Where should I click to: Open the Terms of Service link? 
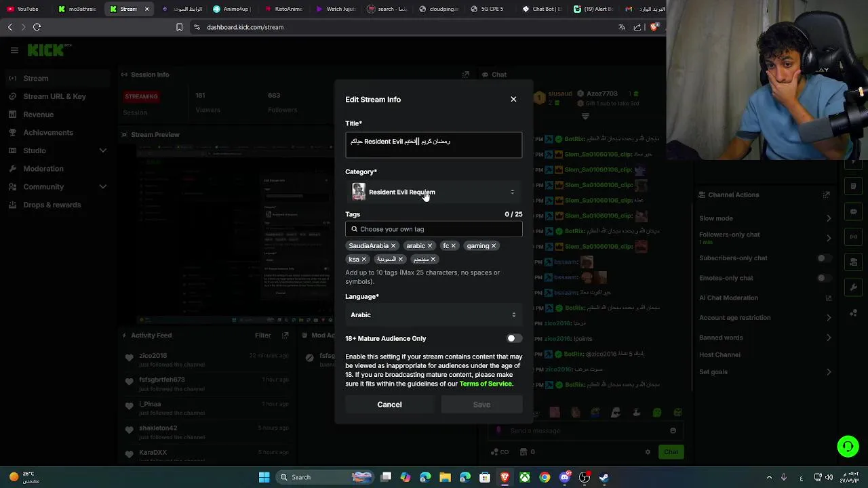click(486, 384)
